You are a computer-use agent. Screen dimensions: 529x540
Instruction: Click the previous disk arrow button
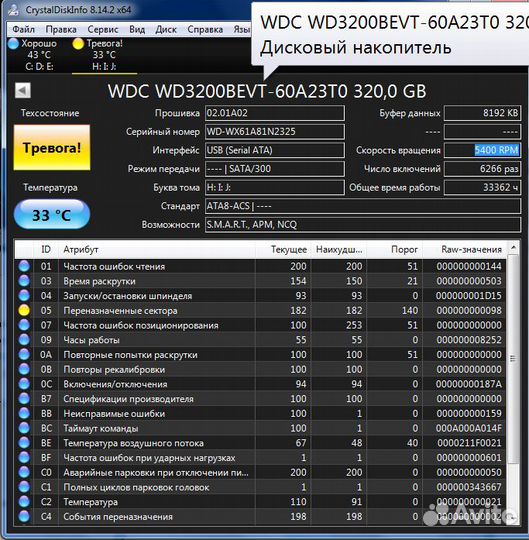(23, 91)
